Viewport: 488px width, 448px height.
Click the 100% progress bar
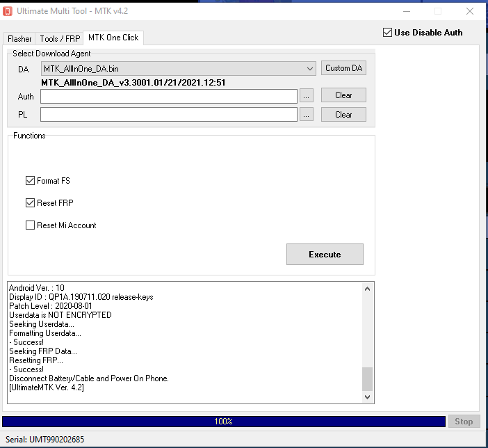pyautogui.click(x=224, y=422)
